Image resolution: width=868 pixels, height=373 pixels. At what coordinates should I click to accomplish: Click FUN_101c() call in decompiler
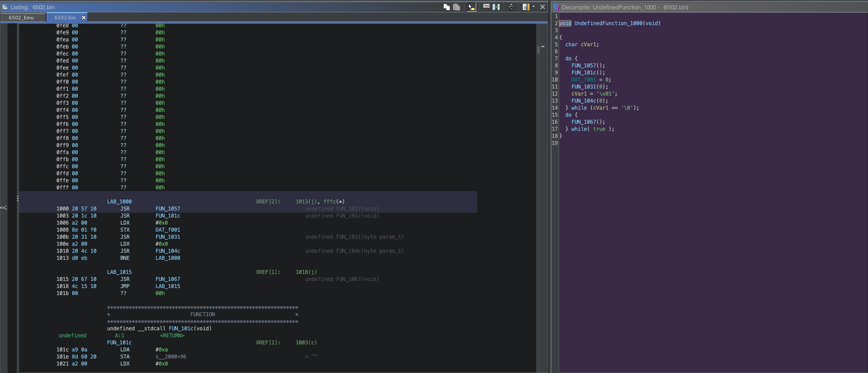tap(588, 73)
